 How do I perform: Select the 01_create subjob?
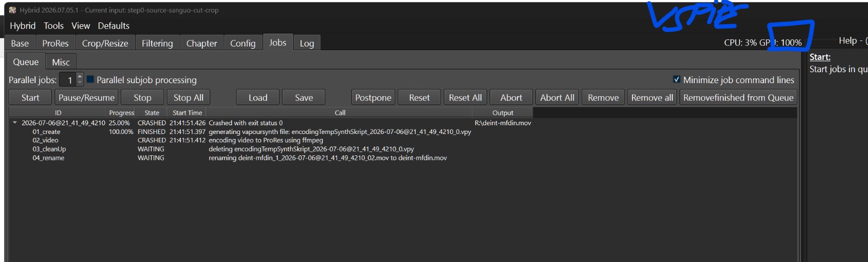pos(46,132)
